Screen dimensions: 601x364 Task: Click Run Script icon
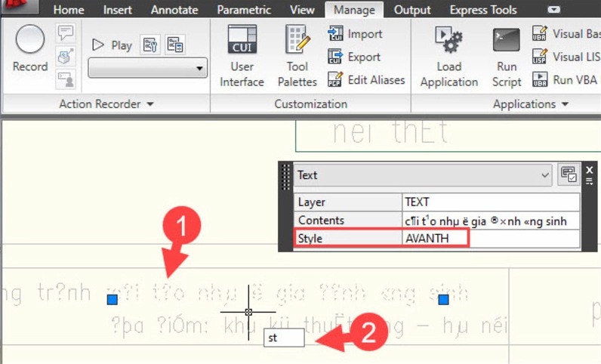[507, 40]
